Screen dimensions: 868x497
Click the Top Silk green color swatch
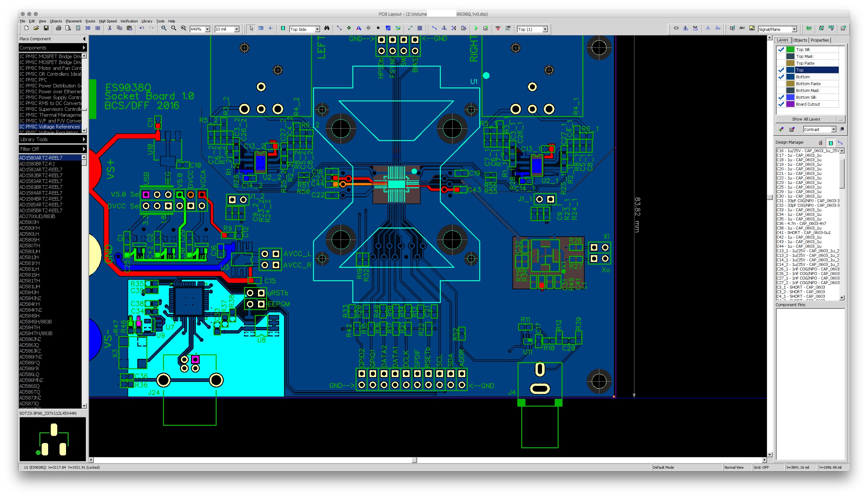click(x=790, y=49)
